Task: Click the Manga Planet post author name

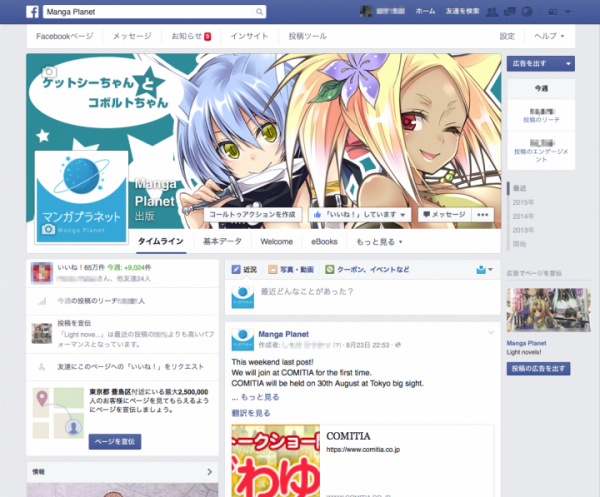Action: click(x=284, y=334)
